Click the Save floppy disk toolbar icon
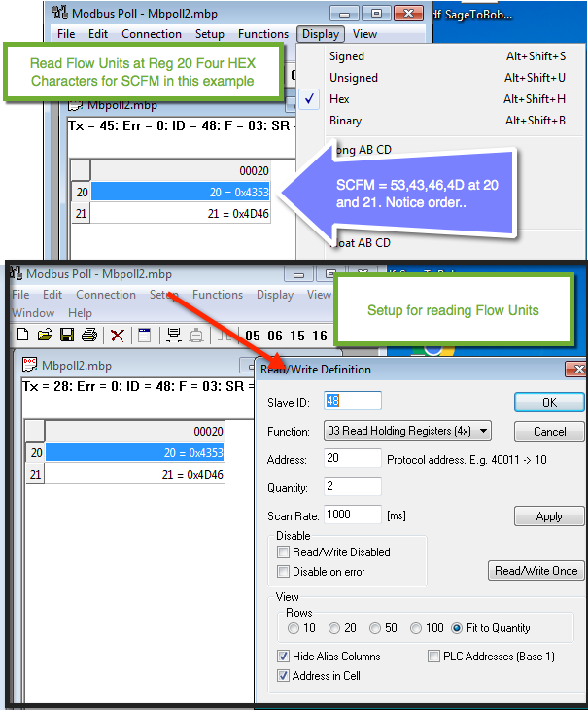 click(67, 335)
